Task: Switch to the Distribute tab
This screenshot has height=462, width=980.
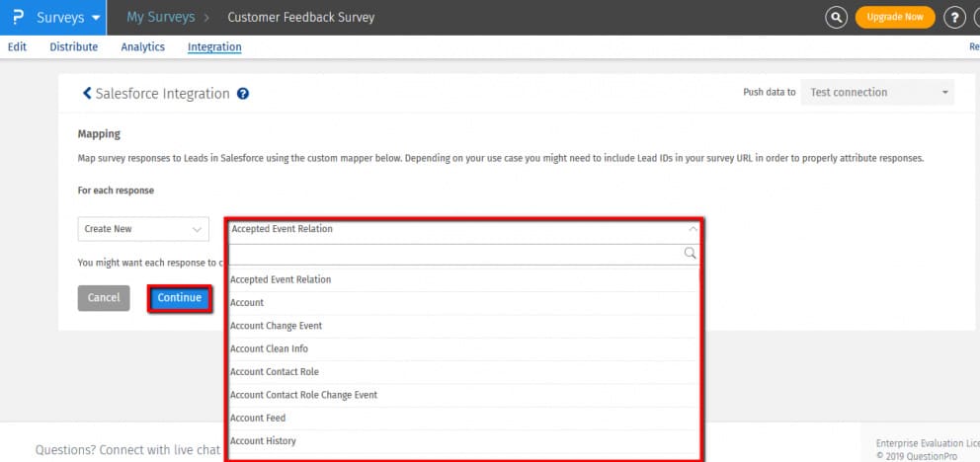Action: coord(74,46)
